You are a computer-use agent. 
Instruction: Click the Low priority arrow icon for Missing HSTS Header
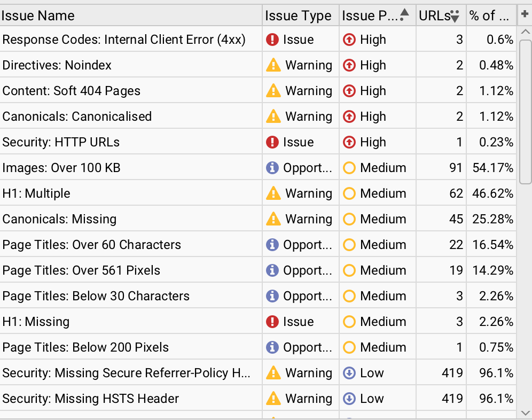point(349,399)
